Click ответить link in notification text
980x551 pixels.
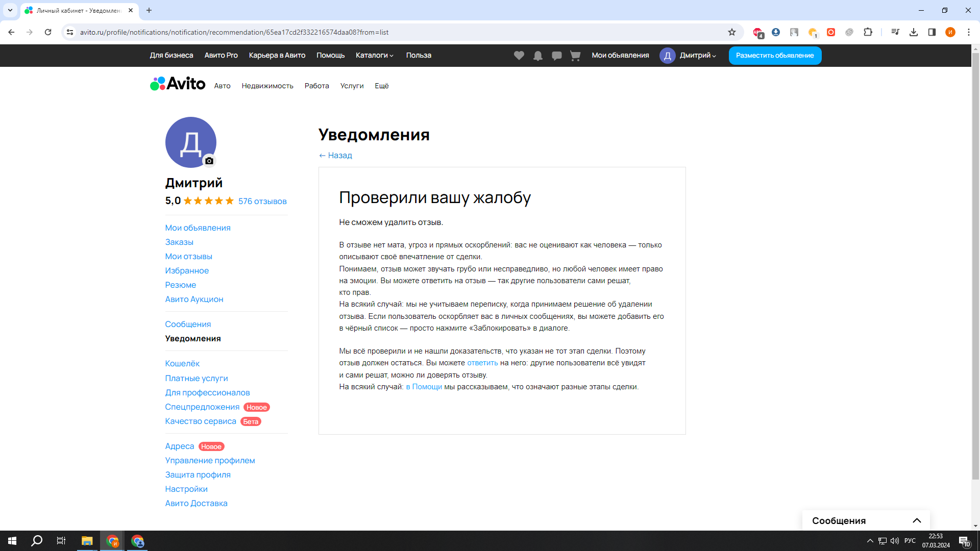[x=482, y=363]
